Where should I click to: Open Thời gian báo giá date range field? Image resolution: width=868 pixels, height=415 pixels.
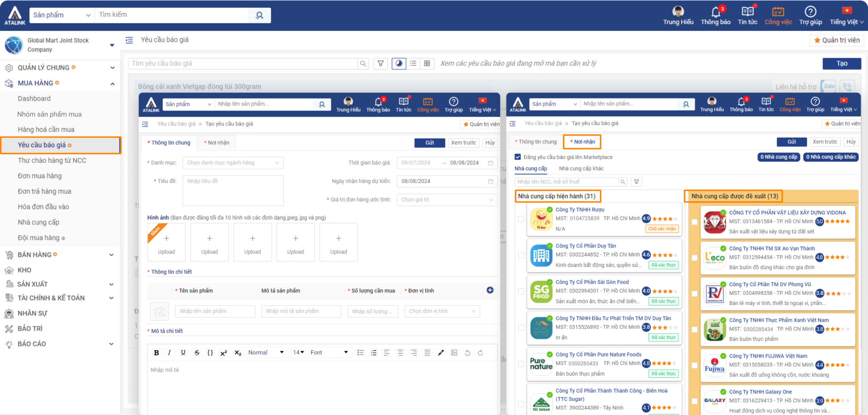tap(447, 163)
